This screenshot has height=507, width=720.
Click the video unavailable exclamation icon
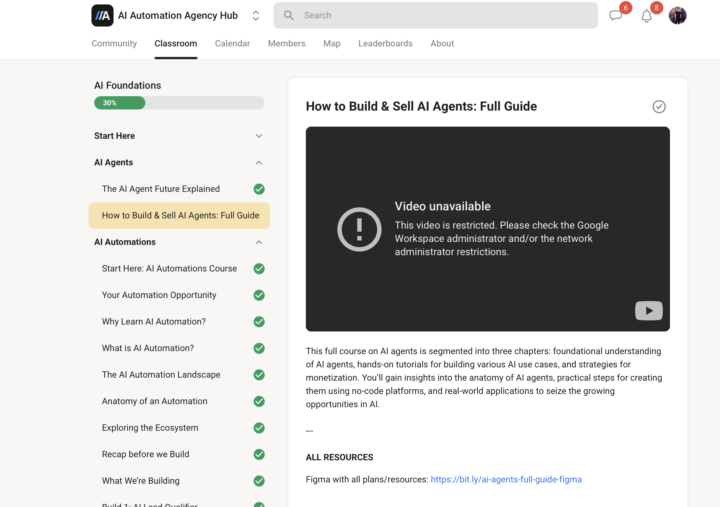pyautogui.click(x=359, y=229)
